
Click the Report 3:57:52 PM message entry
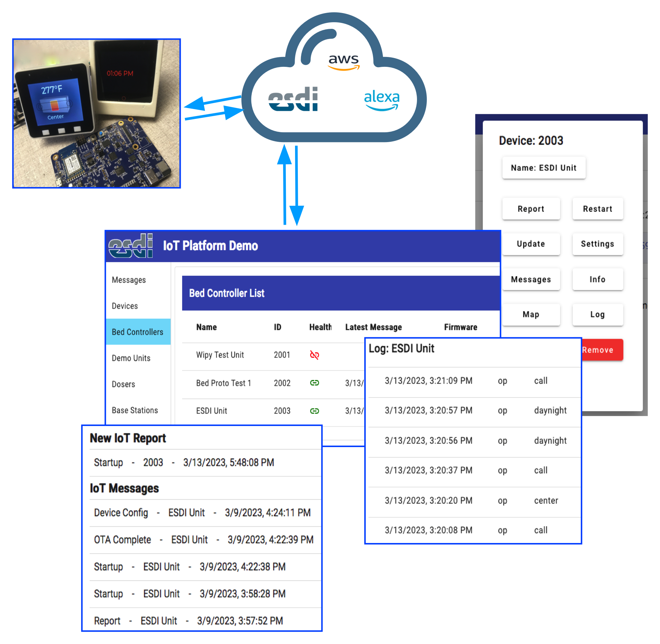tap(205, 620)
